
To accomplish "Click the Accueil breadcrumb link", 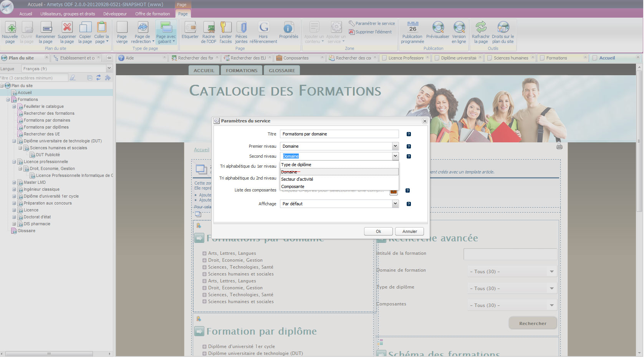I will tap(202, 150).
